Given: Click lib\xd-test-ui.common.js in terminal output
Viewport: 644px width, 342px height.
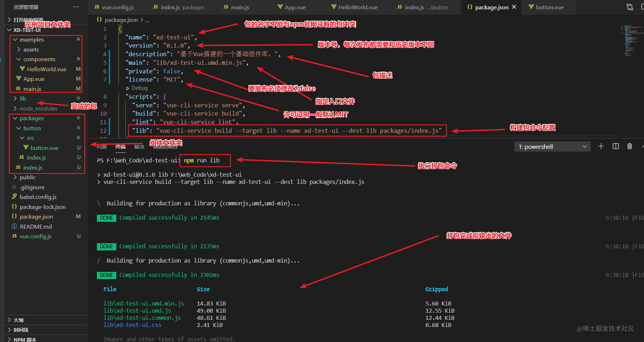Looking at the screenshot, I should tap(142, 318).
